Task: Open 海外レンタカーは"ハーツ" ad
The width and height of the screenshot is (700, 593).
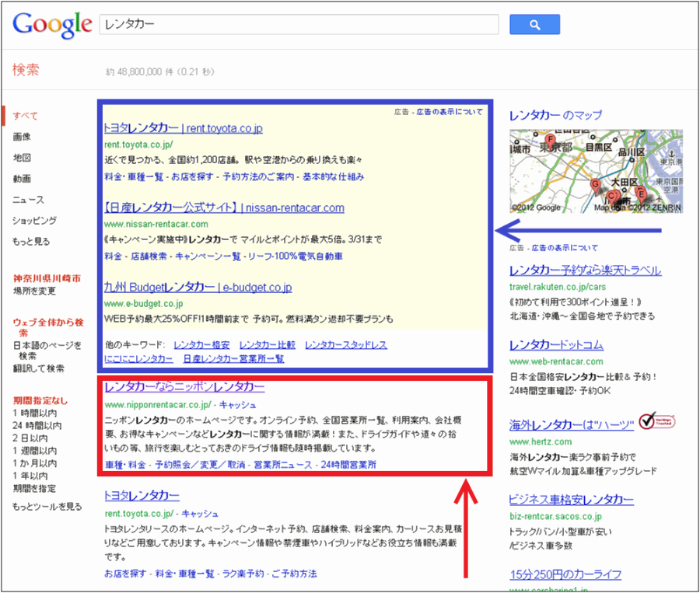Action: (572, 425)
